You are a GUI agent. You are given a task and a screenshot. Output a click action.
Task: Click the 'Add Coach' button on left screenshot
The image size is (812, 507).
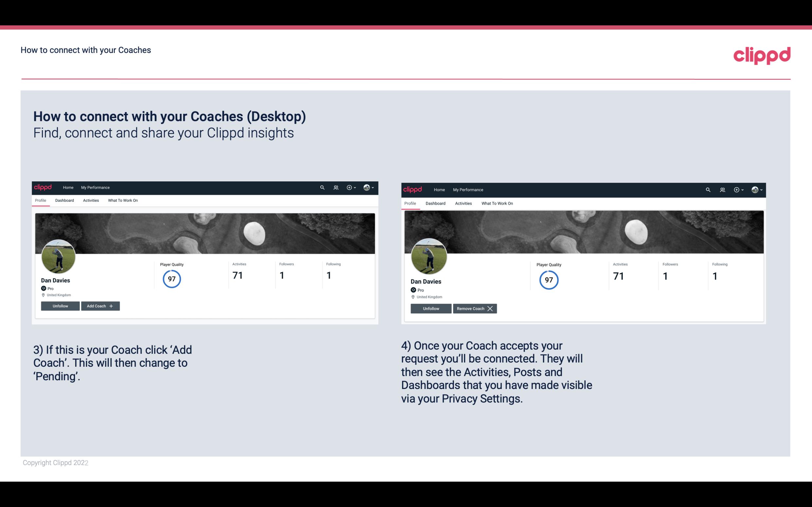coord(100,306)
